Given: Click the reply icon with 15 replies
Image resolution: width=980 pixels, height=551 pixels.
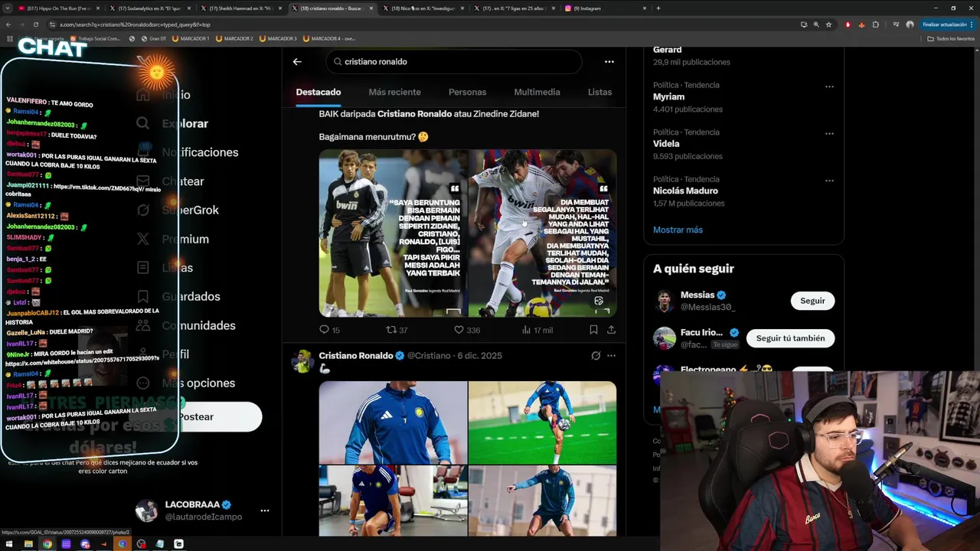Looking at the screenshot, I should [324, 330].
